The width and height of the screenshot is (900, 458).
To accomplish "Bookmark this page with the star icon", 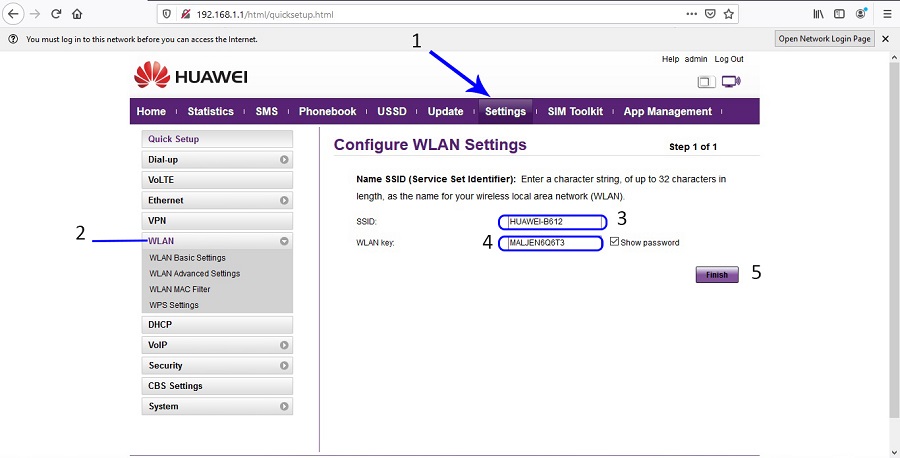I will [728, 14].
